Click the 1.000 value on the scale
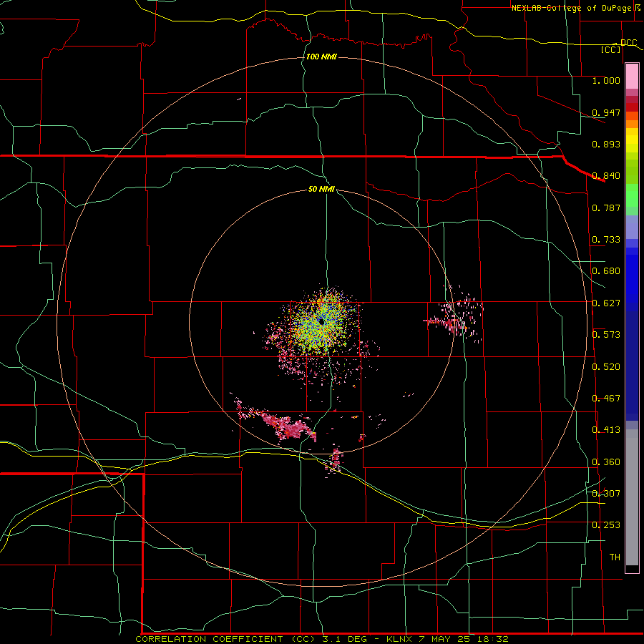 coord(606,80)
